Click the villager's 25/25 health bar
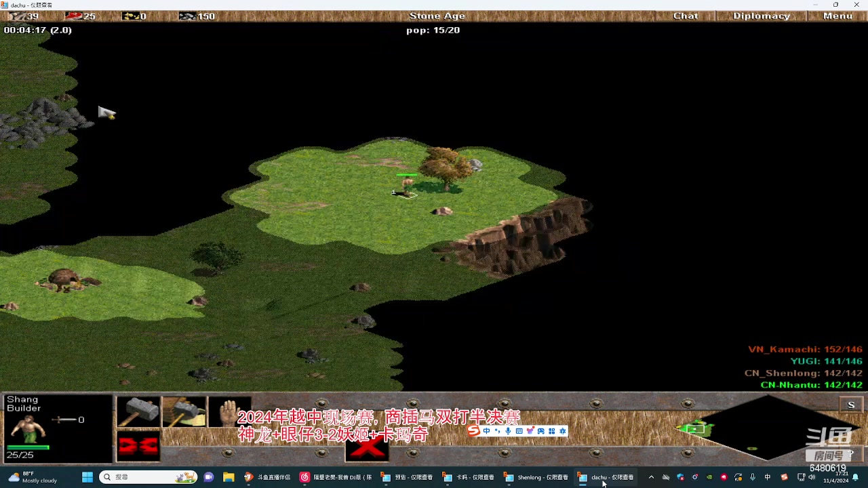The image size is (868, 488). pyautogui.click(x=28, y=447)
